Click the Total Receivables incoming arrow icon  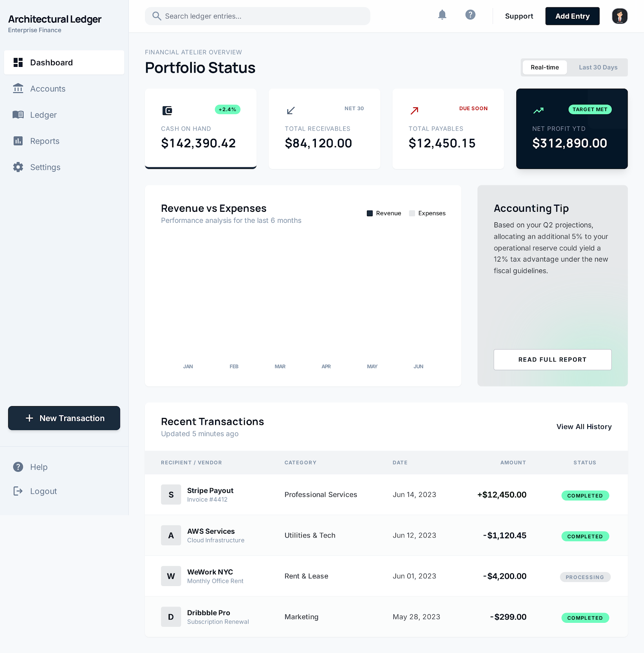[x=291, y=111]
